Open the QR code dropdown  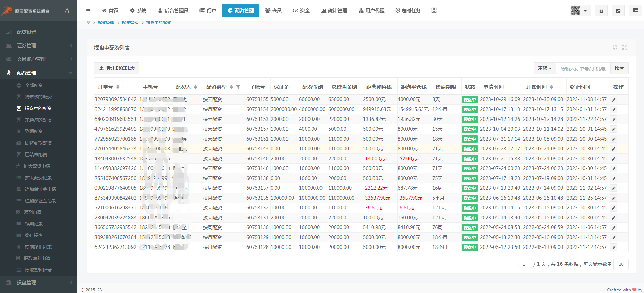pos(580,11)
